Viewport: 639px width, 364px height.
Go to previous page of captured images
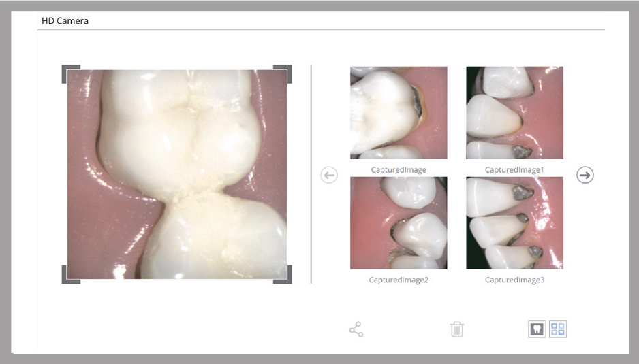pyautogui.click(x=329, y=176)
